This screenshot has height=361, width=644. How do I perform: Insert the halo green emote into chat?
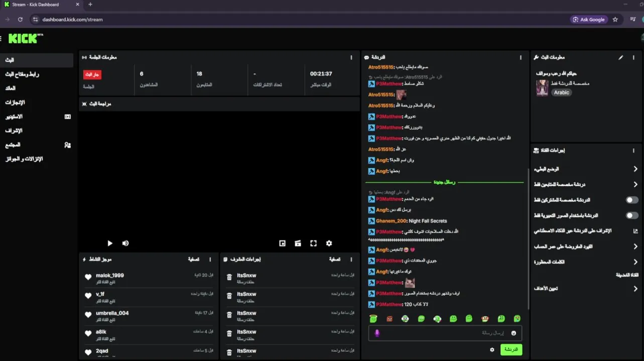[x=373, y=319]
